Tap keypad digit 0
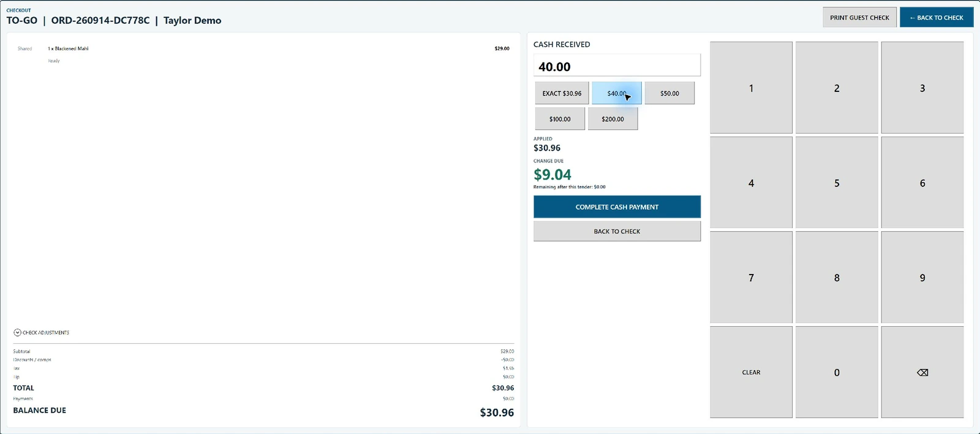This screenshot has height=434, width=980. pyautogui.click(x=837, y=372)
